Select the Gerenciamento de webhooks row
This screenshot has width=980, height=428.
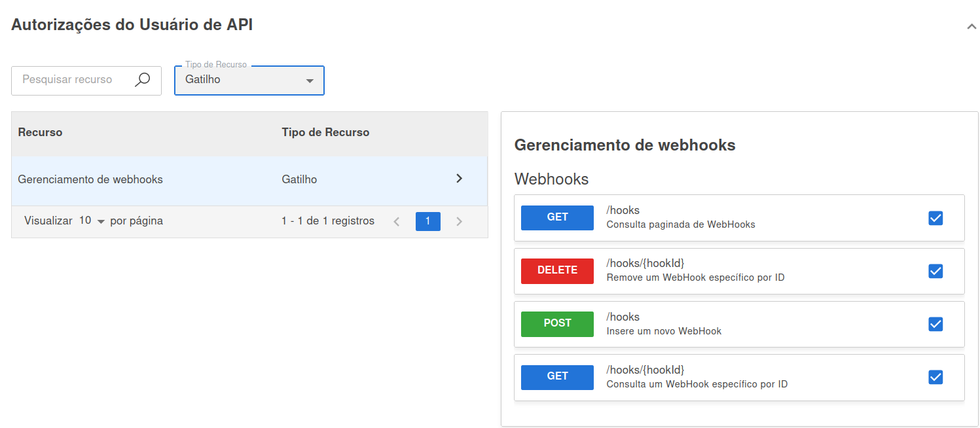[x=196, y=178]
